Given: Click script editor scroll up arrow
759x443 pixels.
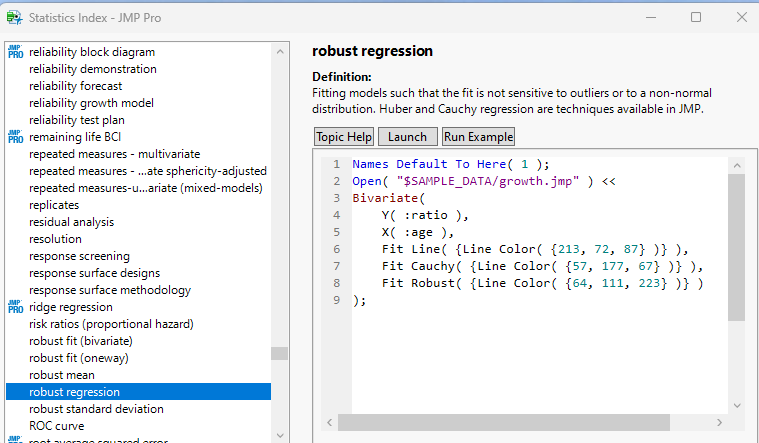Looking at the screenshot, I should pos(737,165).
